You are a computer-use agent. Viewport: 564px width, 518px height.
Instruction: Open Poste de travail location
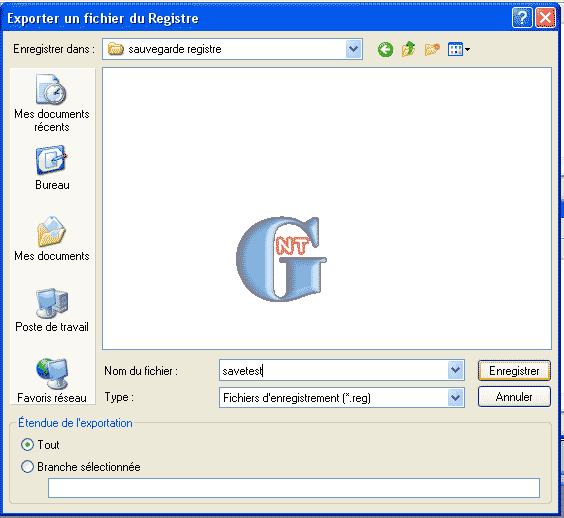(x=51, y=310)
